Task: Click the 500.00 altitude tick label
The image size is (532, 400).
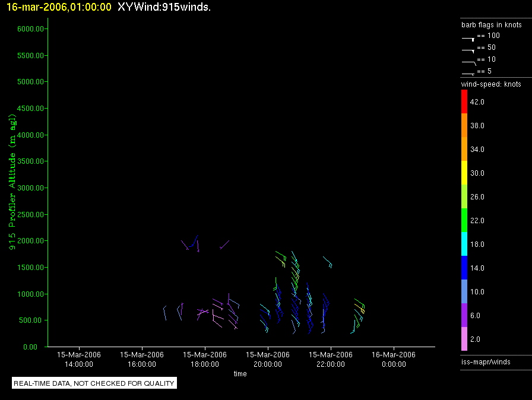Action: [x=31, y=320]
